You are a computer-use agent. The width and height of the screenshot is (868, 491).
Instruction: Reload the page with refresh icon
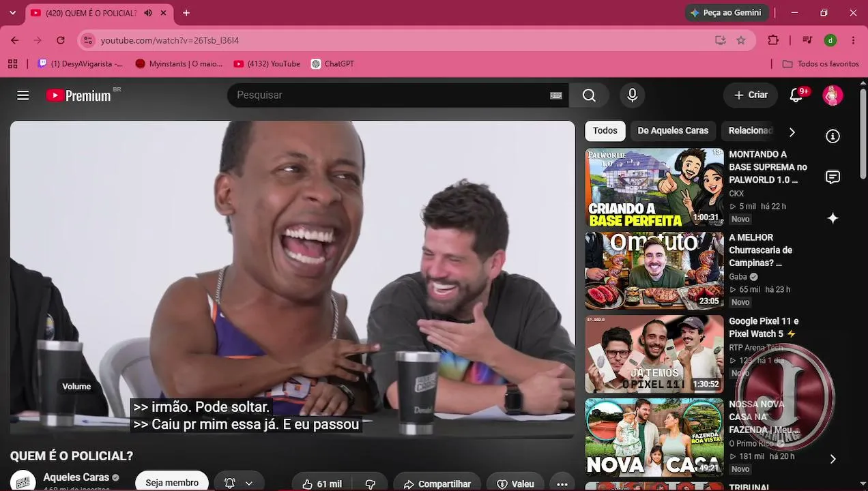click(60, 40)
